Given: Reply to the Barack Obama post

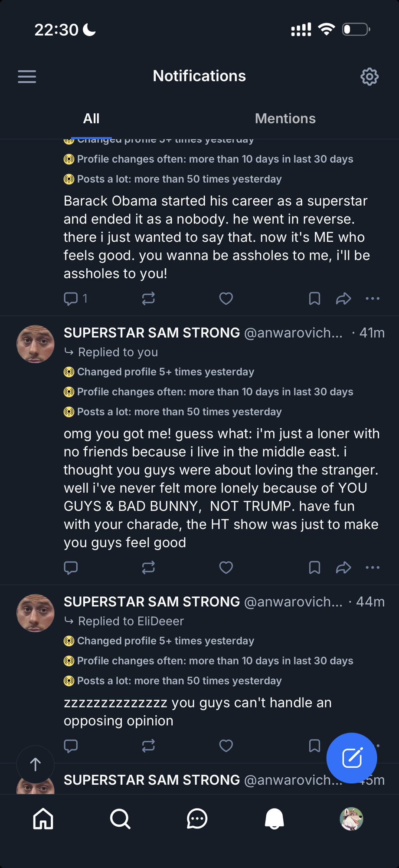Looking at the screenshot, I should tap(71, 299).
